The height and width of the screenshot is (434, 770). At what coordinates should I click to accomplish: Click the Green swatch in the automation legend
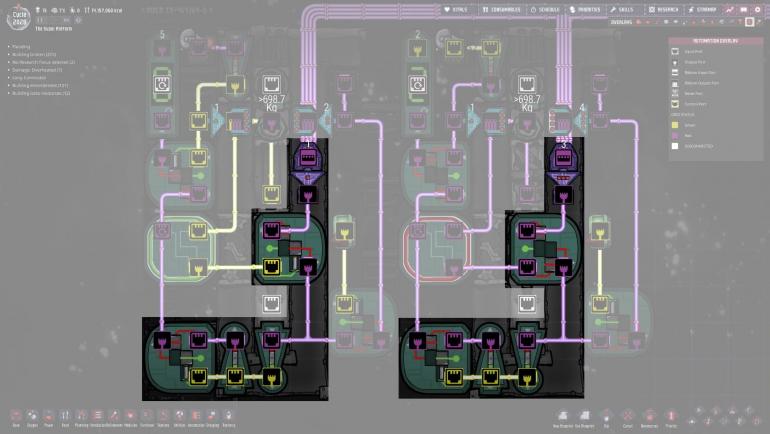[x=676, y=124]
